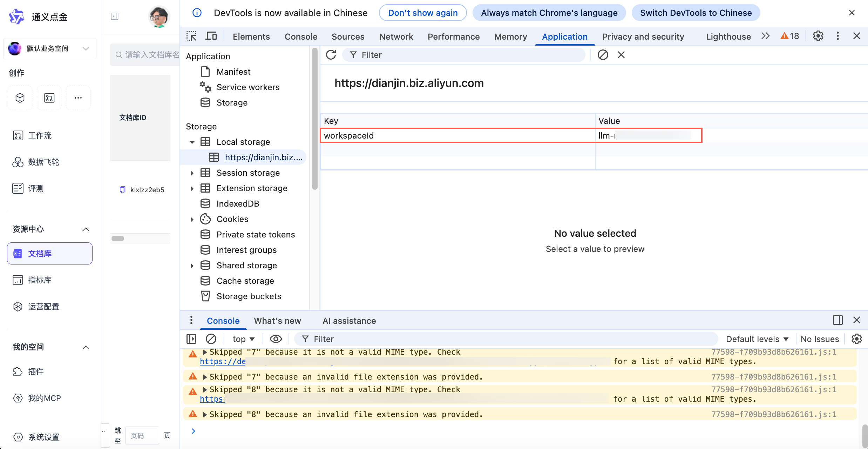Image resolution: width=868 pixels, height=449 pixels.
Task: Click the inspect element picker icon
Action: pyautogui.click(x=191, y=36)
